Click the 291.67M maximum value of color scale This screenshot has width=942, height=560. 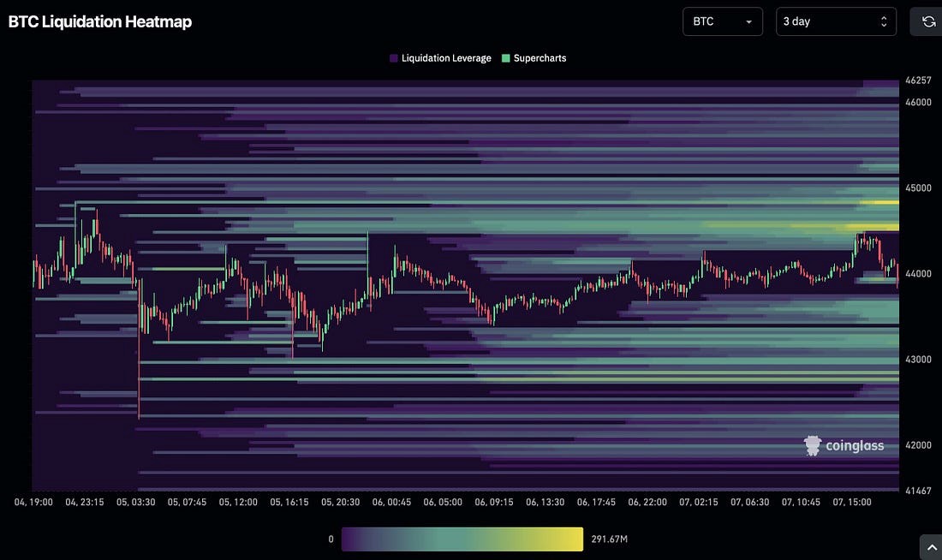coord(609,539)
